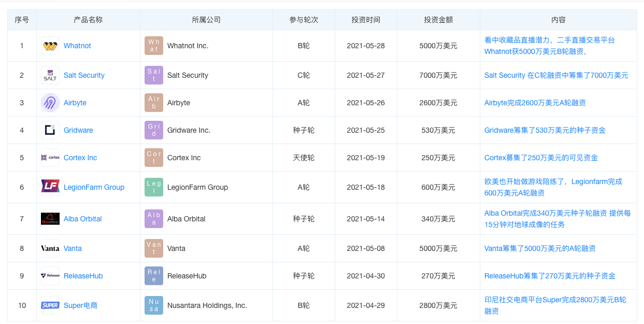Open Vanta筹集了5000万美元的A轮融资 article

coord(540,248)
